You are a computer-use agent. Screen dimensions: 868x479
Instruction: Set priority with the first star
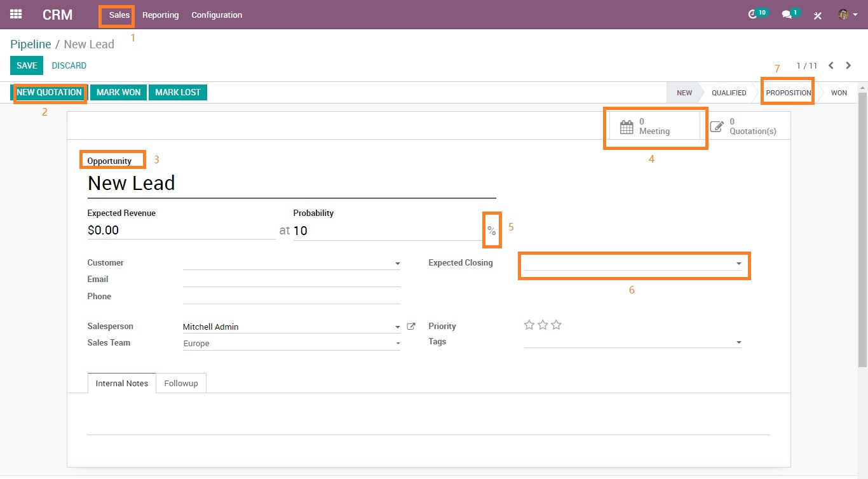[529, 325]
